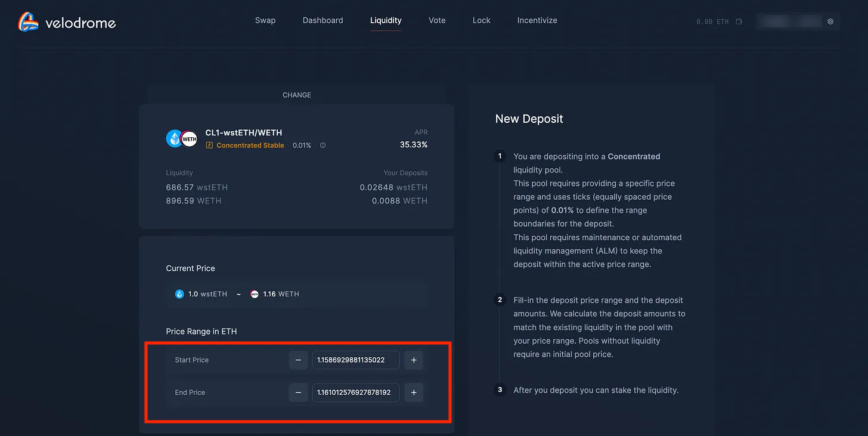Increase the Start Price with plus button

tap(414, 360)
